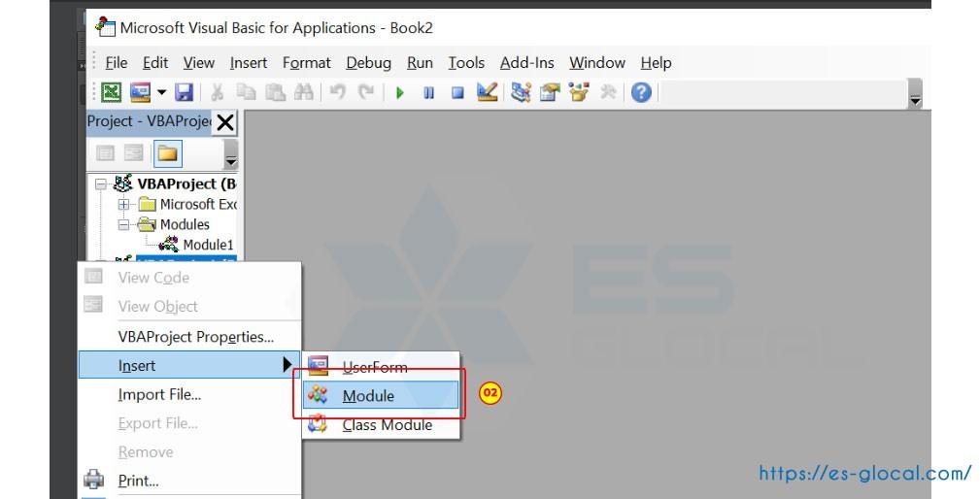Select the VBAProject root item

pos(186,184)
